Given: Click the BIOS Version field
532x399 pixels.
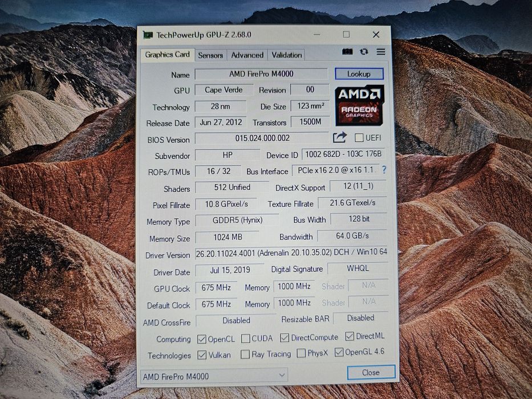Looking at the screenshot, I should pos(262,138).
